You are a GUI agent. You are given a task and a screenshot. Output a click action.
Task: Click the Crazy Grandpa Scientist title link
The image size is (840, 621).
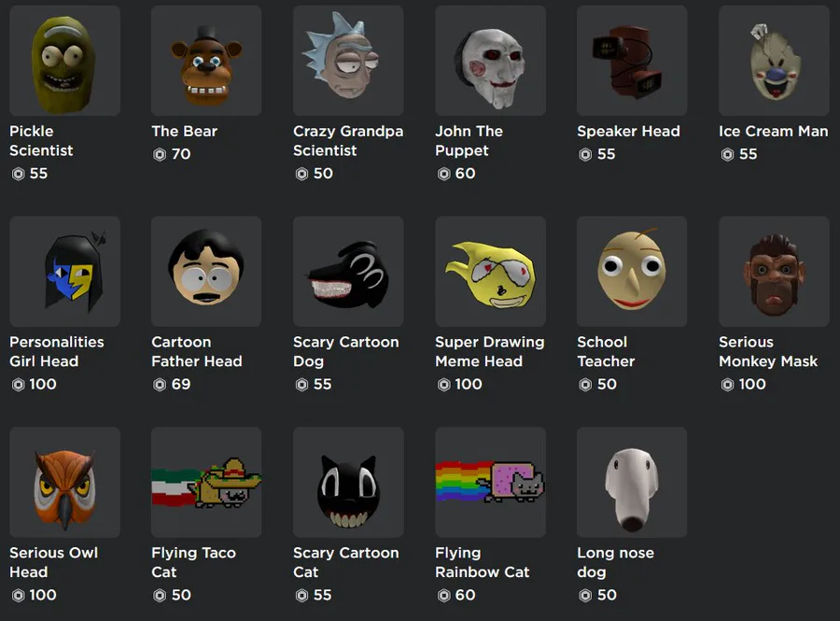point(348,141)
